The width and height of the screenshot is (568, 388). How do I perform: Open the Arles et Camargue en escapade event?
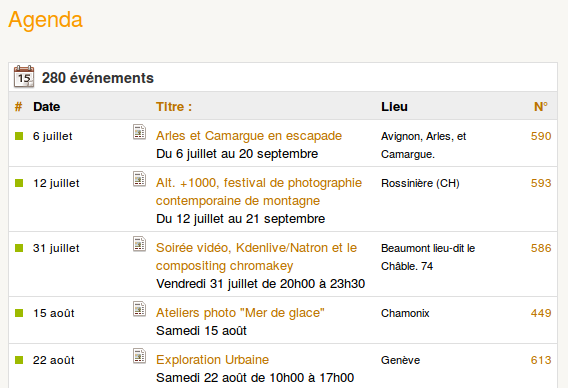[x=249, y=136]
